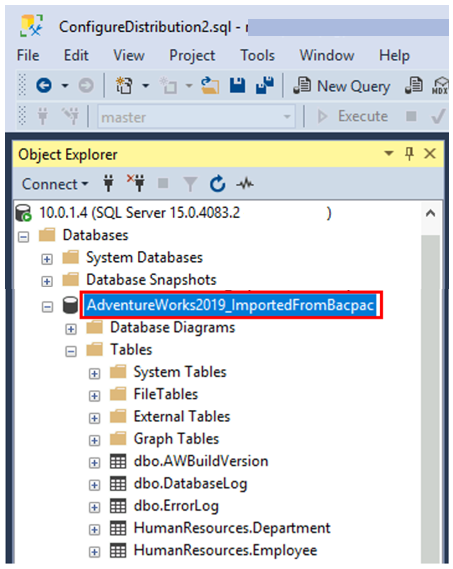Expand the Graph Tables folder
This screenshot has width=453, height=569.
[94, 441]
